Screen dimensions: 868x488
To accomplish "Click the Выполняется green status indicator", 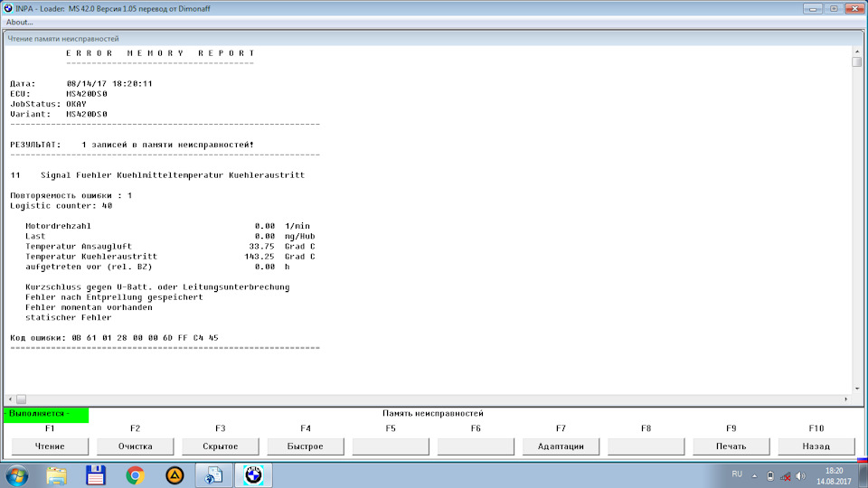I will (46, 415).
